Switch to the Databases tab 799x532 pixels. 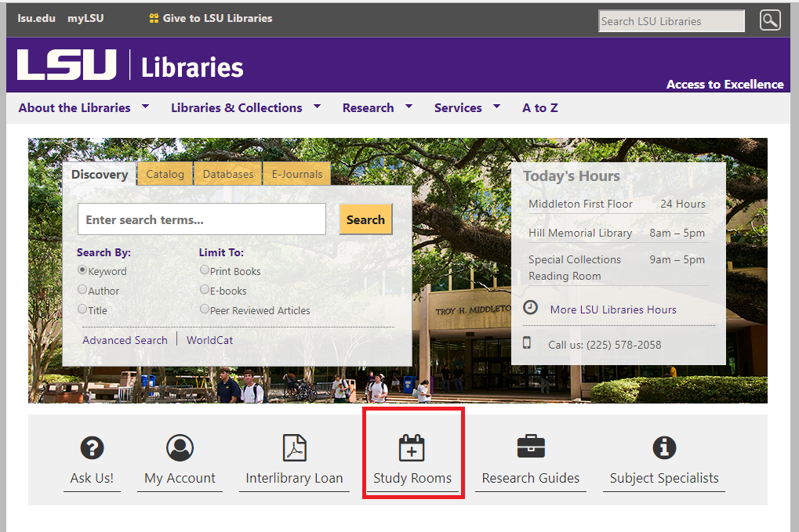(x=227, y=174)
